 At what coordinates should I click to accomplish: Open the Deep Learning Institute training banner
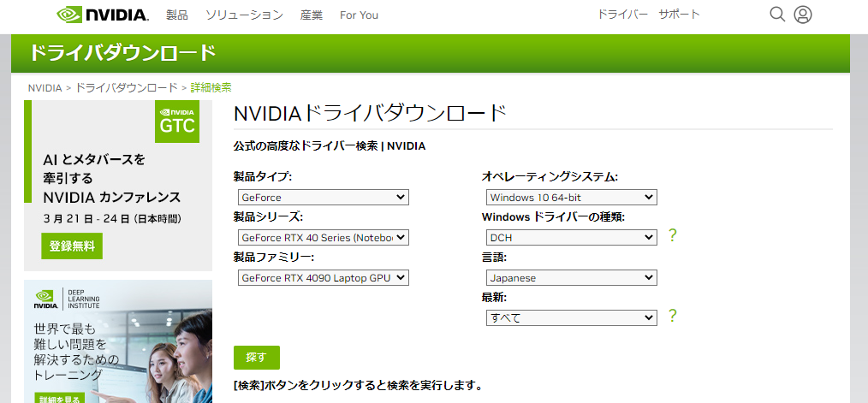[x=118, y=341]
